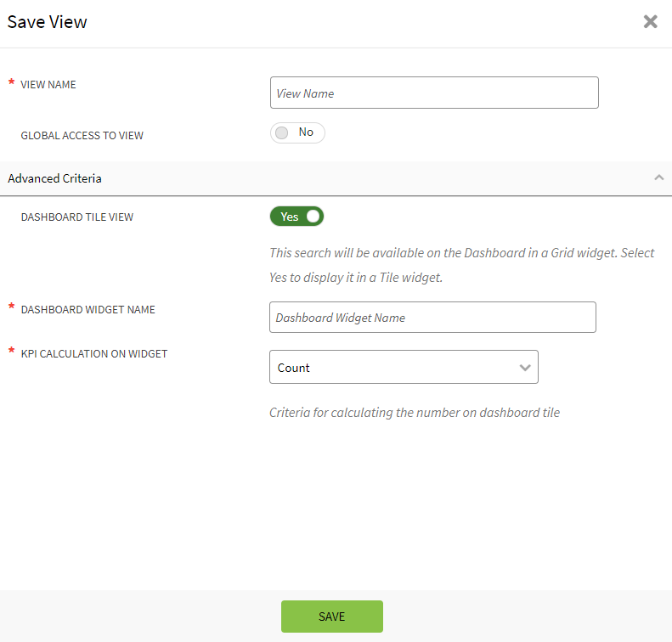This screenshot has height=642, width=672.
Task: Click the Count dropdown arrow
Action: [525, 368]
